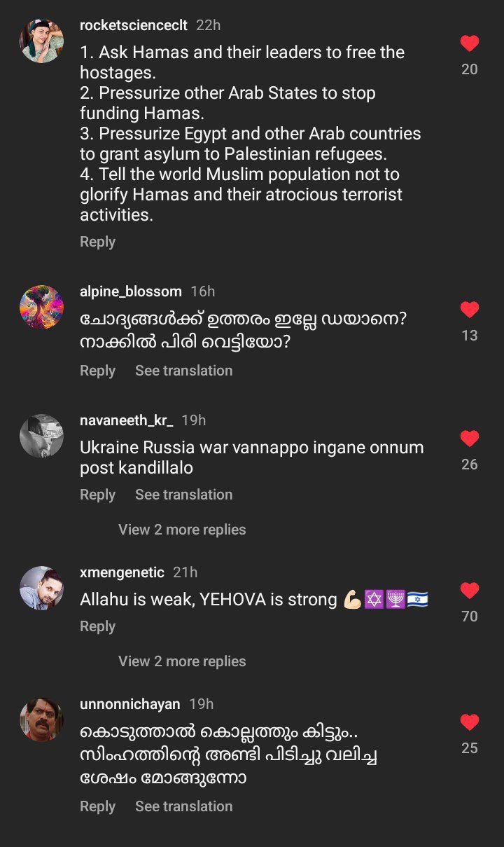Reply to unnonnichayan's comment
The image size is (504, 847).
click(x=97, y=806)
